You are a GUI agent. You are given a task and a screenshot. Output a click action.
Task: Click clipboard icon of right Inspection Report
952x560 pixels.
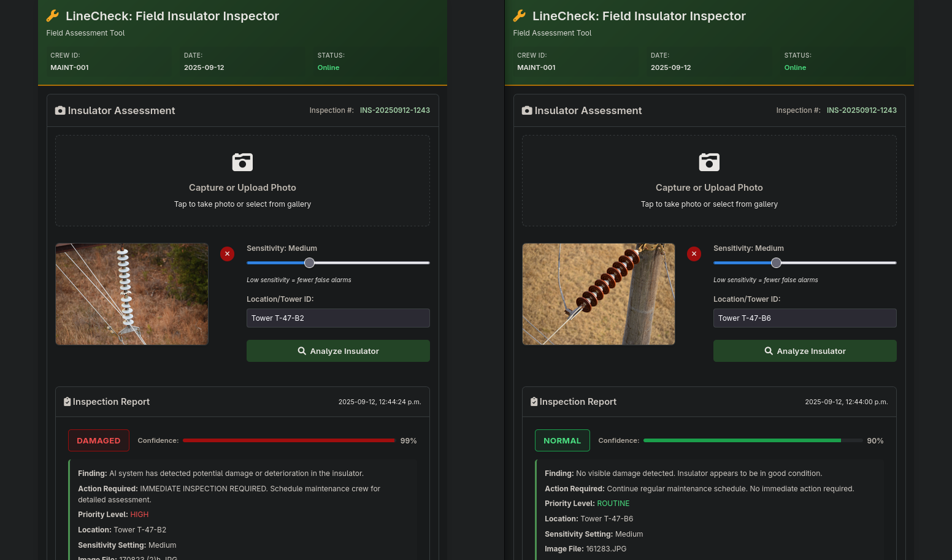pos(534,402)
